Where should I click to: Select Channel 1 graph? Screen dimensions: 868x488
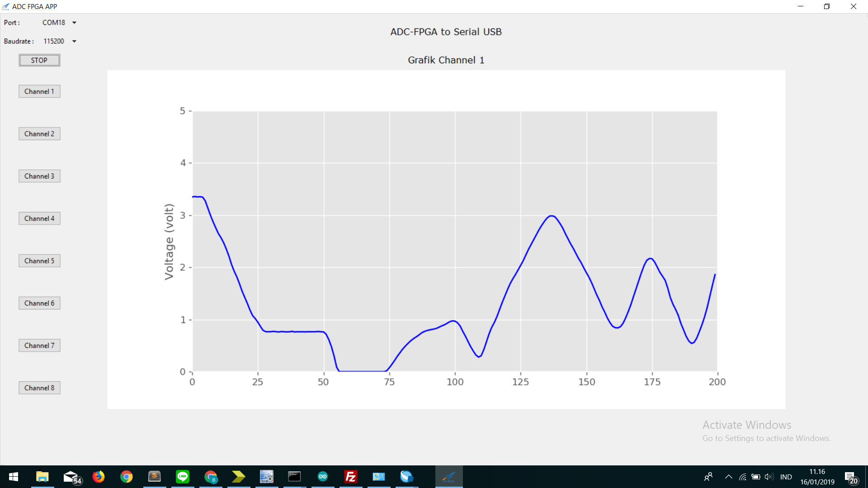(39, 91)
